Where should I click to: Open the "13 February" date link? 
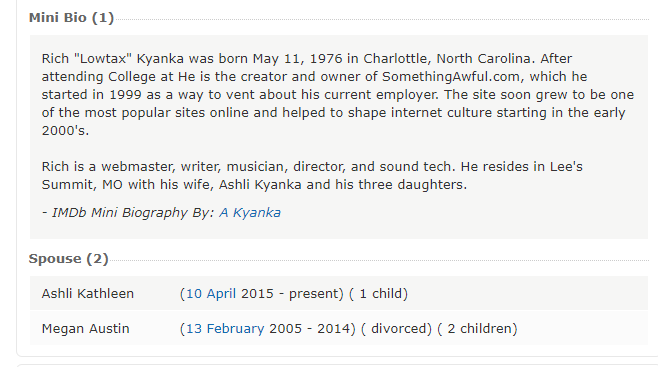tap(225, 328)
